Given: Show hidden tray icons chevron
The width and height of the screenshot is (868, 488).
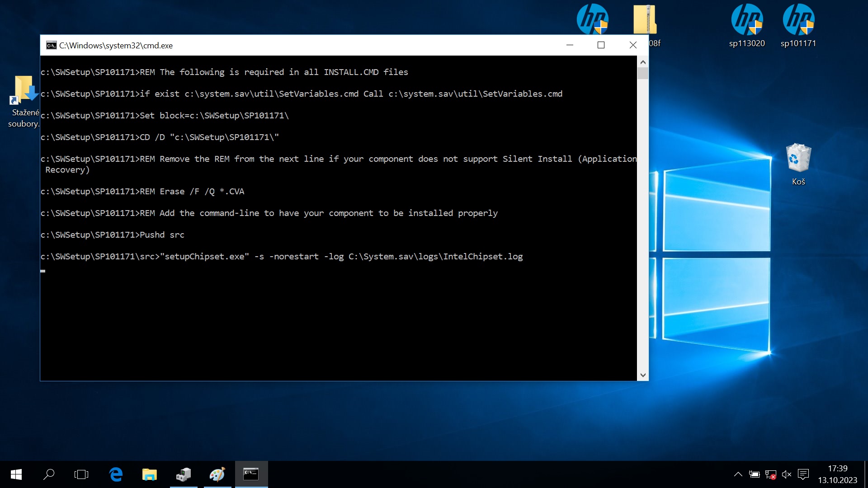Looking at the screenshot, I should pos(738,474).
